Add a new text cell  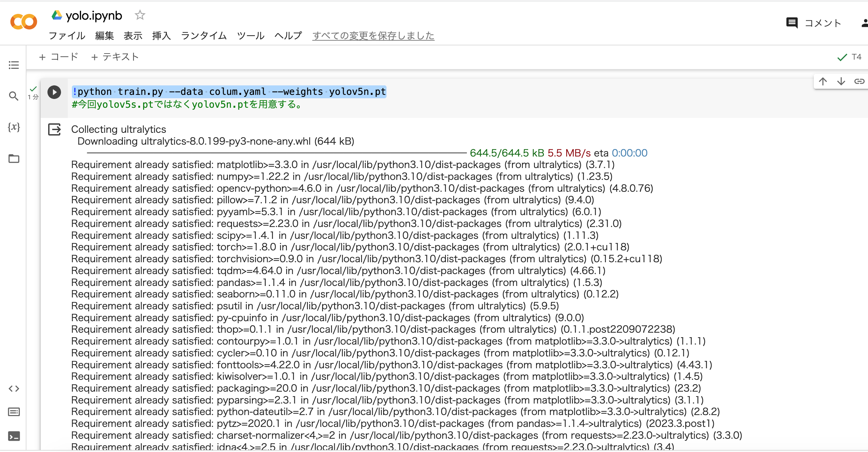tap(115, 57)
